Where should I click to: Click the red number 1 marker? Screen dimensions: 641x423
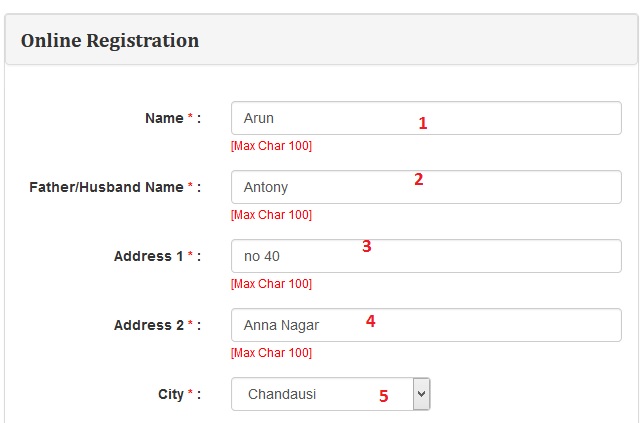(x=423, y=123)
